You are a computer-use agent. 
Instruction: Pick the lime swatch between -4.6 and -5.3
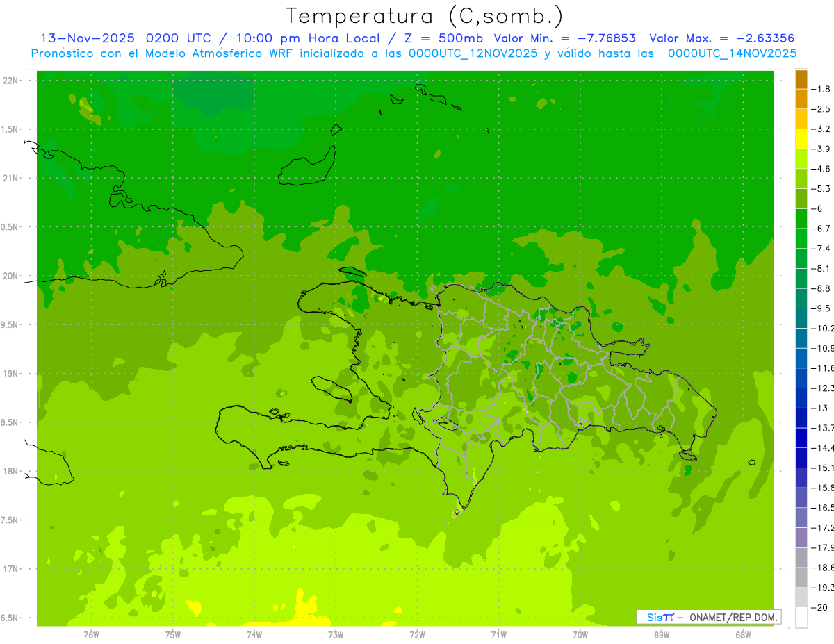click(x=801, y=179)
